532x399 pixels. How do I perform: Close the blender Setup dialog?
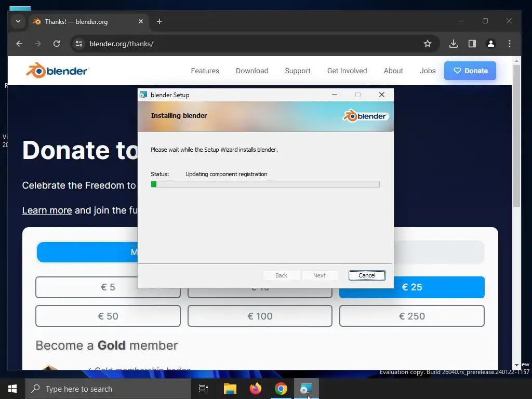click(x=382, y=95)
